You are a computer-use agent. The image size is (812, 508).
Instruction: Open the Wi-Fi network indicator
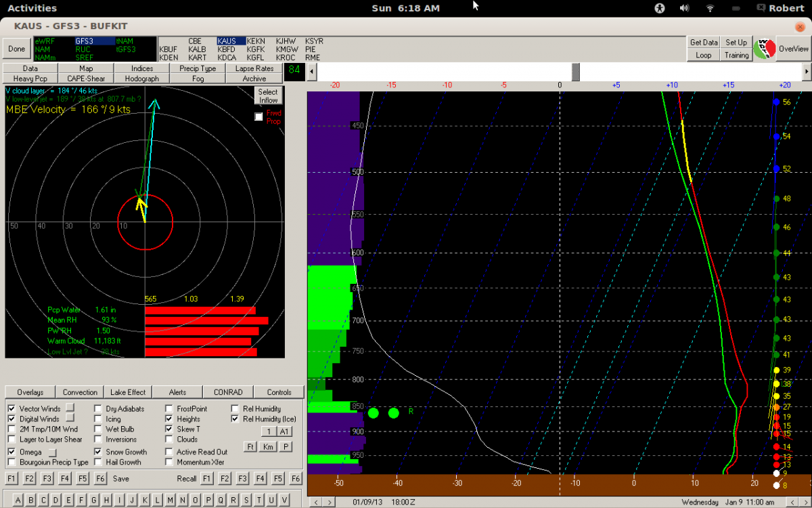point(710,8)
